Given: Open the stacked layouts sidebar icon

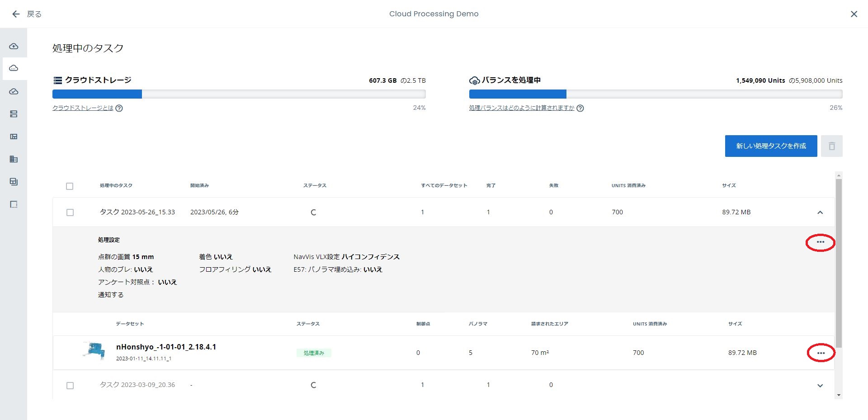Looking at the screenshot, I should (x=14, y=182).
